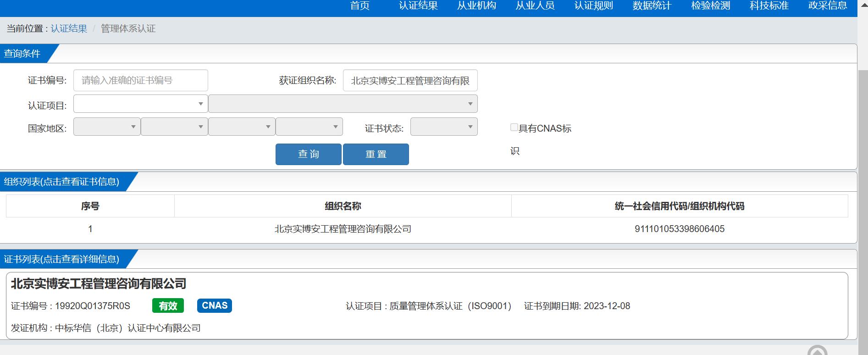This screenshot has height=355, width=868.
Task: Click certificate number 19920Q01375R0S
Action: (93, 306)
